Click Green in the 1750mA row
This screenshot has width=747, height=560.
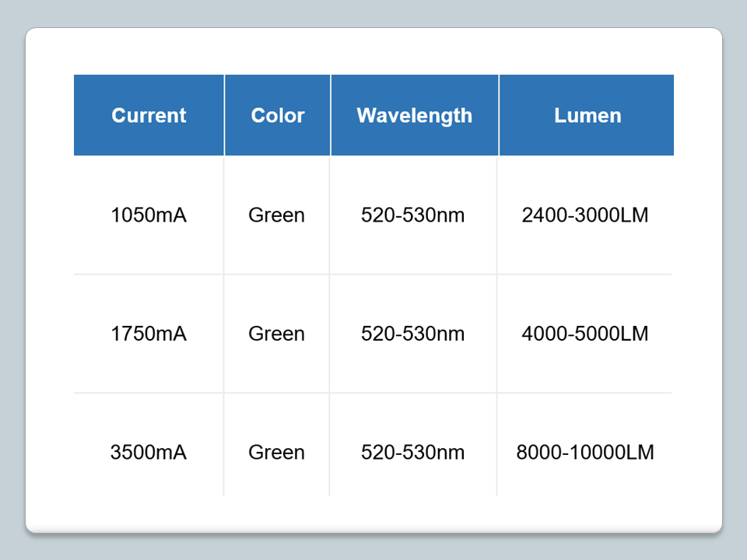pos(276,334)
